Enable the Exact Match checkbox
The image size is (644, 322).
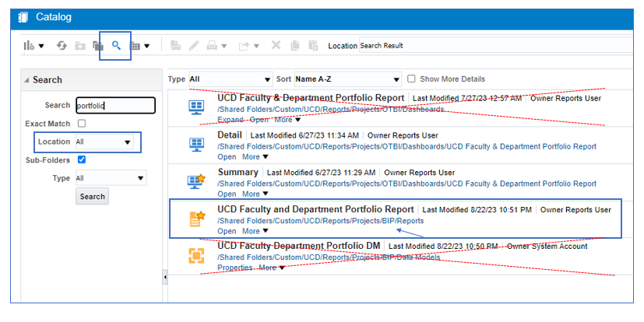(82, 124)
